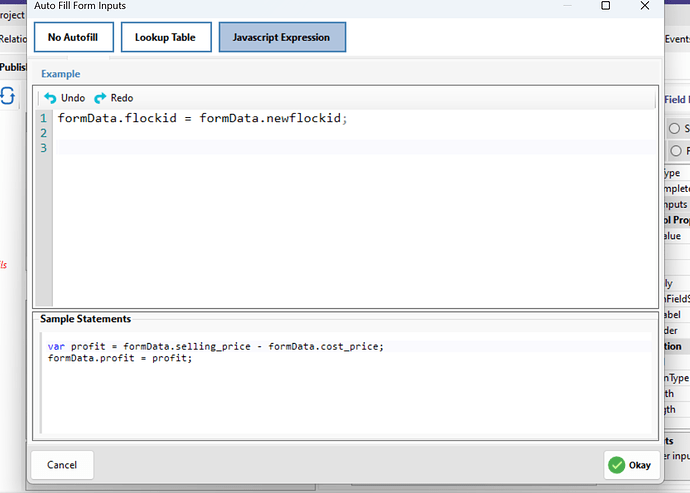This screenshot has width=690, height=493.
Task: Select the second radio button in background panel
Action: tap(675, 151)
